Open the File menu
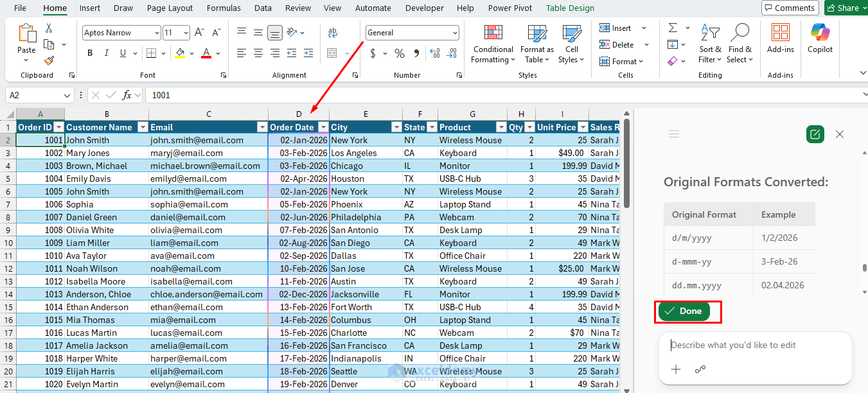 (x=20, y=8)
